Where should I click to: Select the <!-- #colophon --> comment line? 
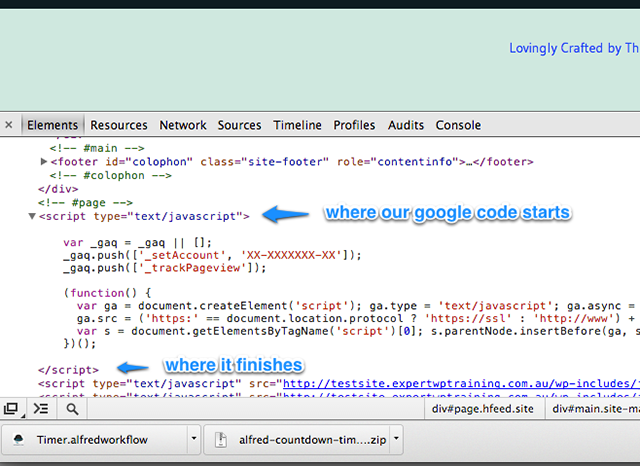111,175
